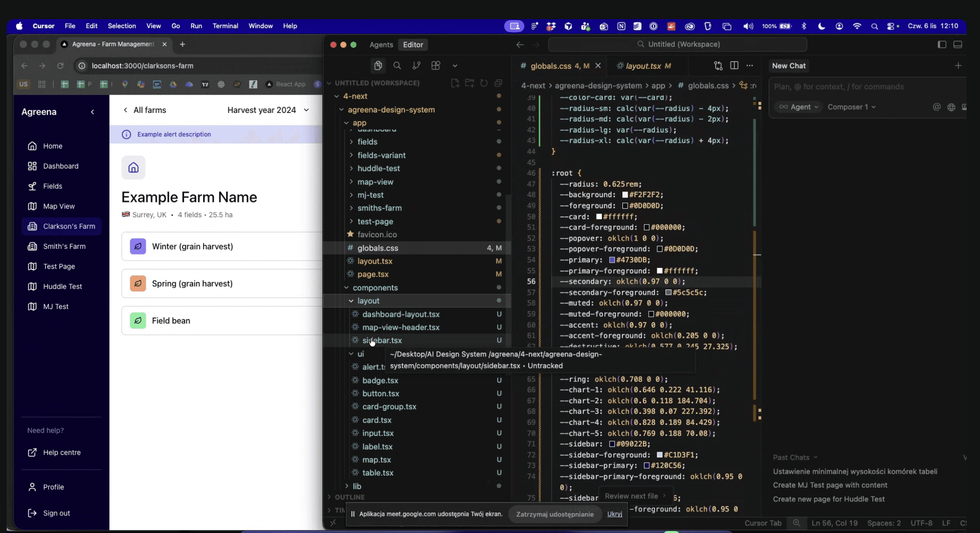Viewport: 980px width, 533px height.
Task: Open the Terminal menu
Action: (225, 26)
